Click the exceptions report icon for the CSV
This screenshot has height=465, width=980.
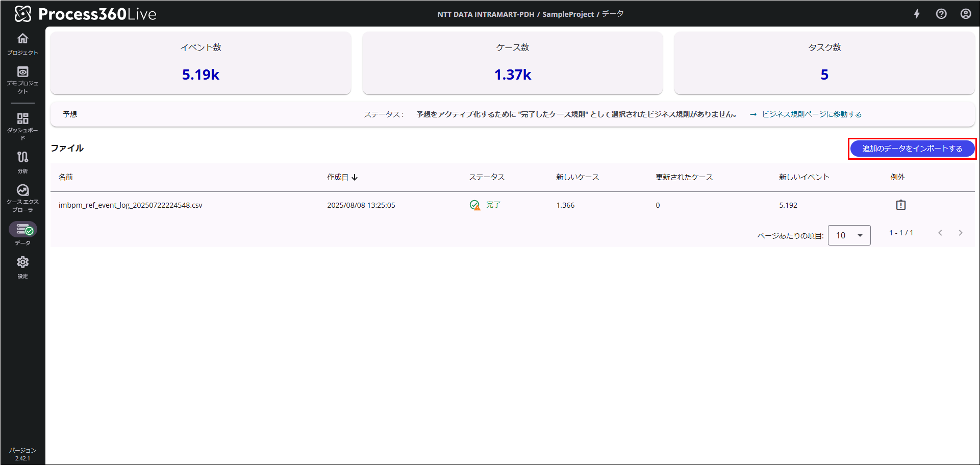[901, 205]
